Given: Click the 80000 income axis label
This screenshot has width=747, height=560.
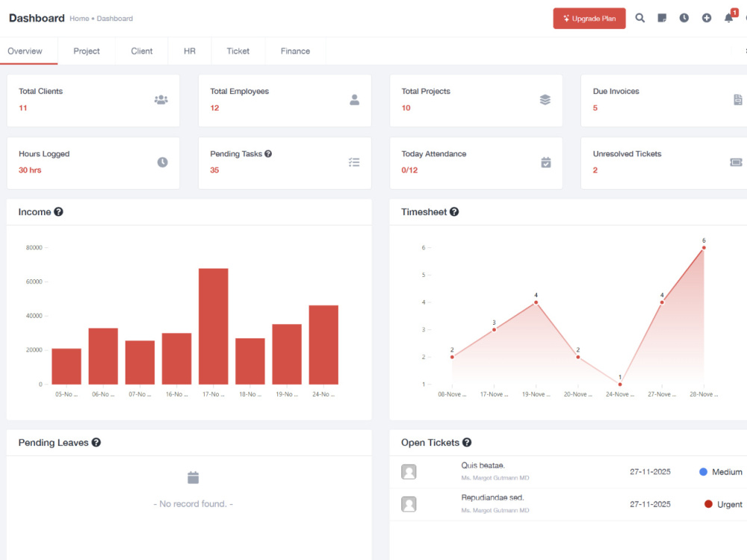Looking at the screenshot, I should (34, 248).
